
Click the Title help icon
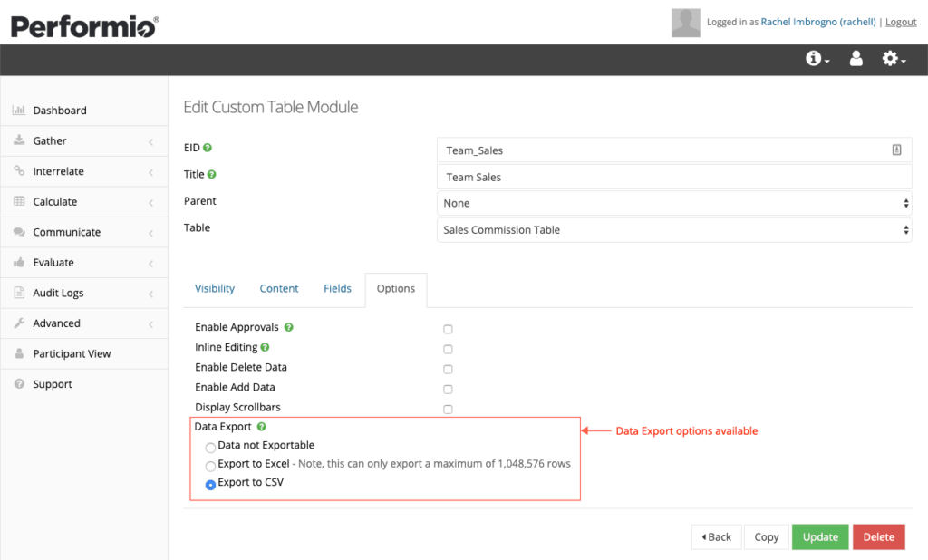click(x=211, y=175)
